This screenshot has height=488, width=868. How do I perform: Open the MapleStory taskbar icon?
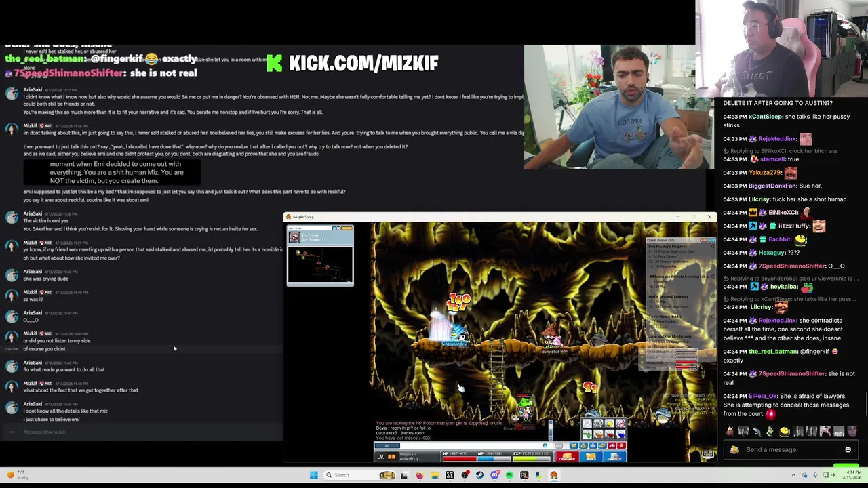click(x=554, y=475)
